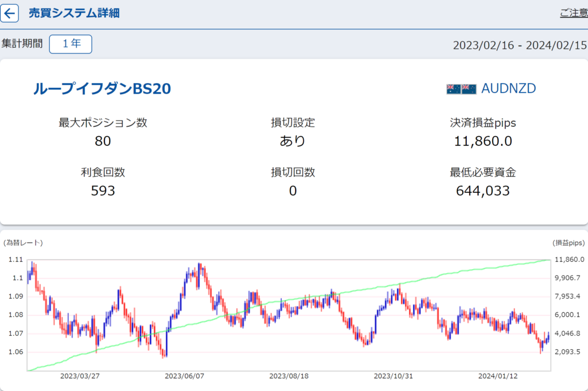
Task: Click the 損切回数 value 0
Action: (293, 191)
